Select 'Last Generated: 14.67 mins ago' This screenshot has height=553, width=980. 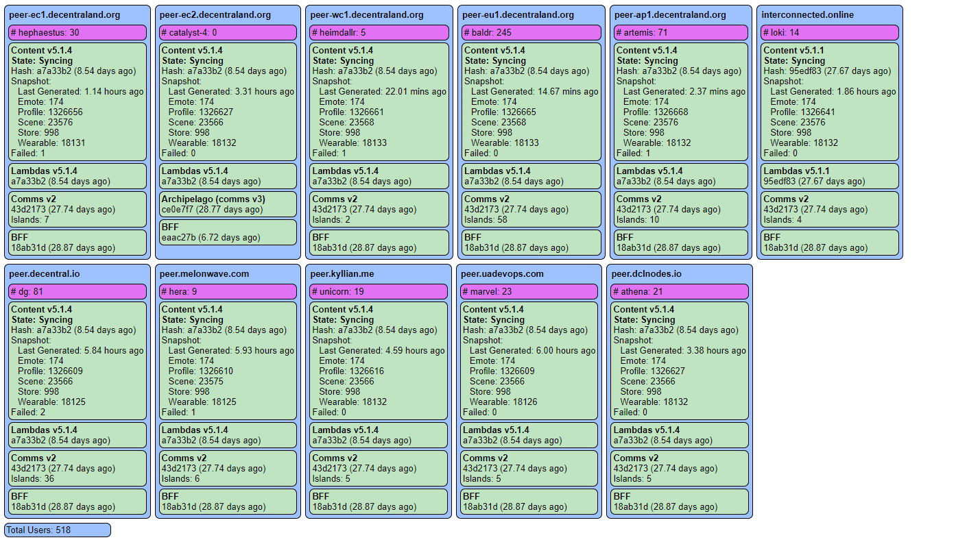pos(535,91)
